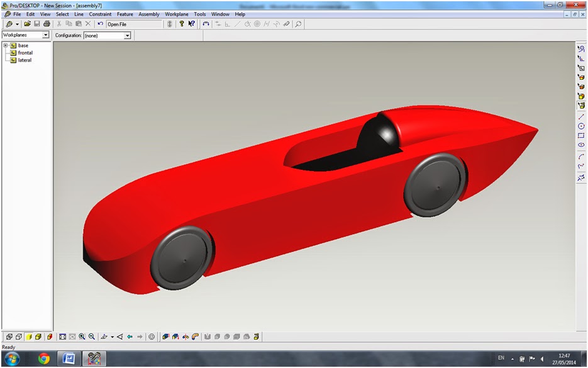Print the assembly with the printer icon
588x368 pixels.
pyautogui.click(x=47, y=23)
